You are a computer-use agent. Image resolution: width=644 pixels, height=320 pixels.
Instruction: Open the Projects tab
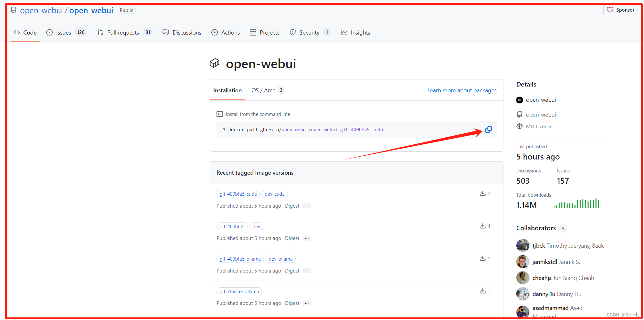click(265, 33)
